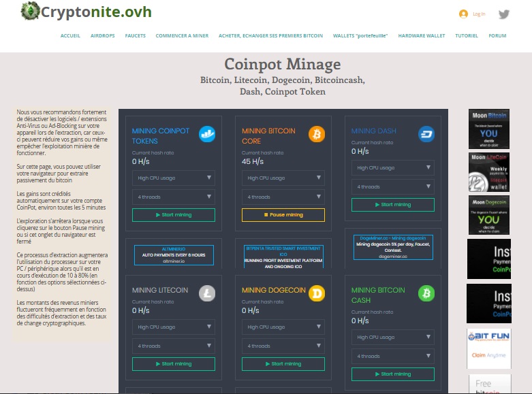The width and height of the screenshot is (532, 394).
Task: Open the FORUM menu item
Action: click(x=497, y=35)
